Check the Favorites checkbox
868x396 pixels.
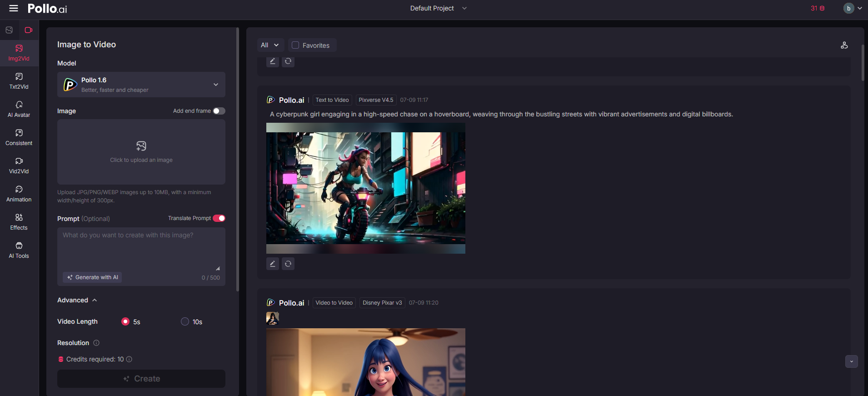tap(295, 45)
